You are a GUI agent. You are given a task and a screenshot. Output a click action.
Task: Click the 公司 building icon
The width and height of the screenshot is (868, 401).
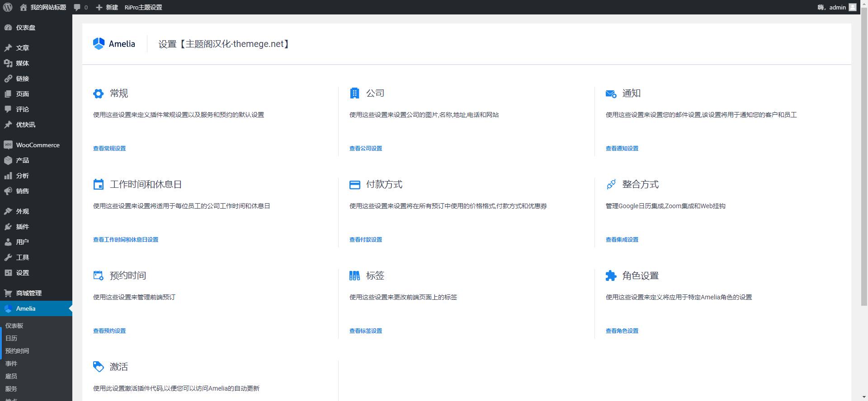tap(354, 93)
